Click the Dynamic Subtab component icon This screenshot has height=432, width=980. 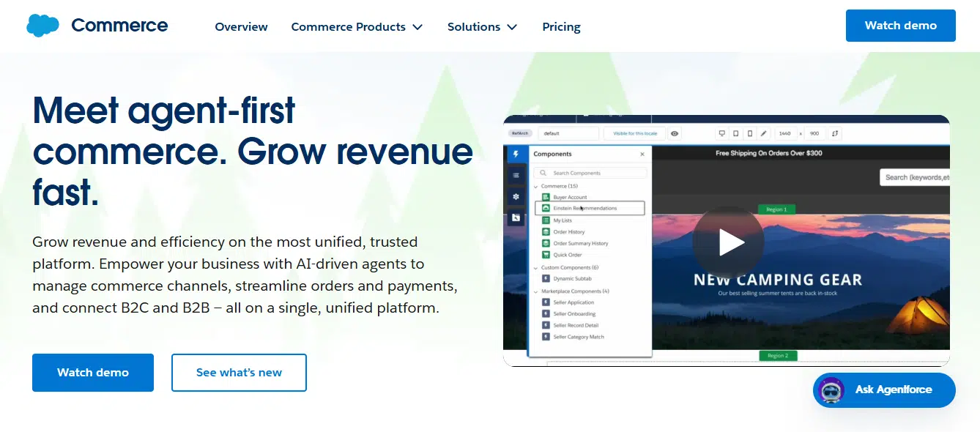pos(546,279)
